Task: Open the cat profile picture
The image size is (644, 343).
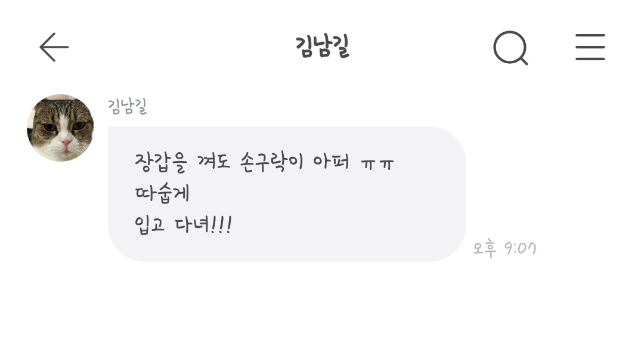Action: tap(60, 128)
